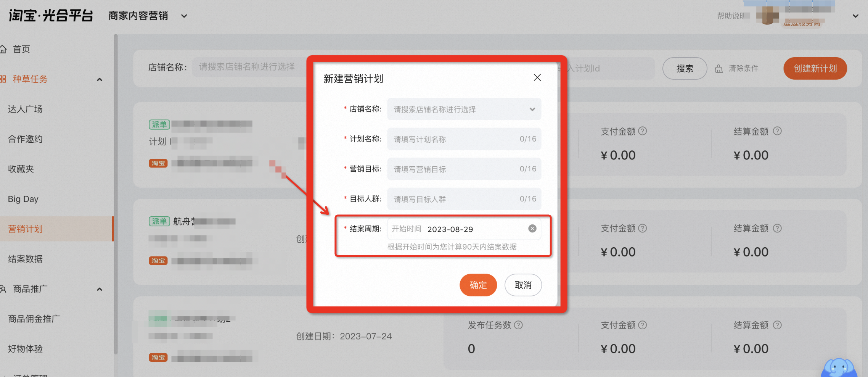This screenshot has height=377, width=868.
Task: Click the 创建日期: 2023-07-24 text
Action: (344, 336)
